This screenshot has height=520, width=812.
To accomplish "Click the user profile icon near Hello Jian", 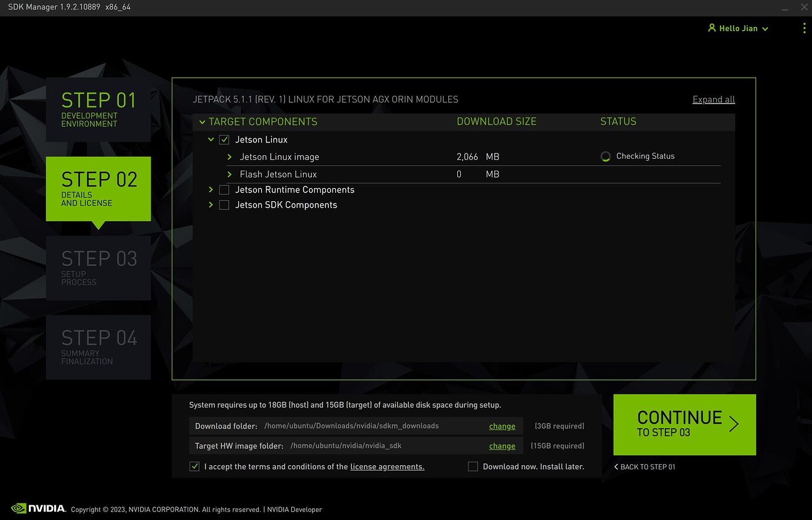I will click(712, 28).
